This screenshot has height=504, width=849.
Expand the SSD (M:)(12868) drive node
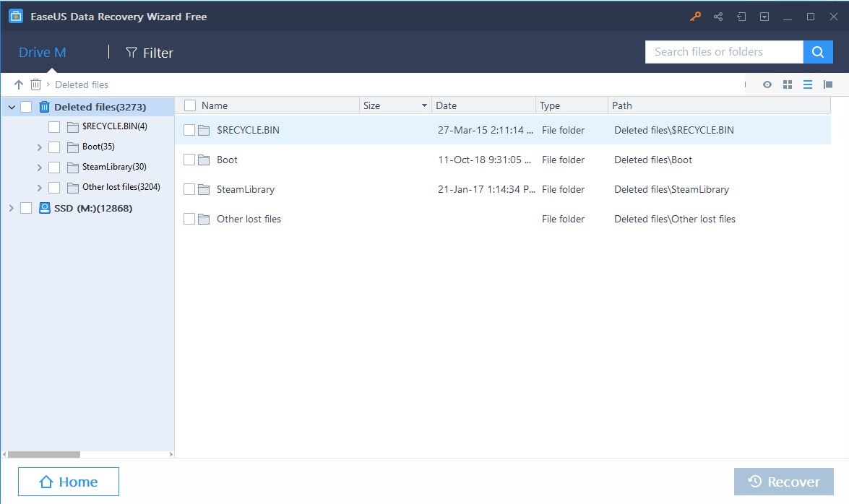coord(11,207)
